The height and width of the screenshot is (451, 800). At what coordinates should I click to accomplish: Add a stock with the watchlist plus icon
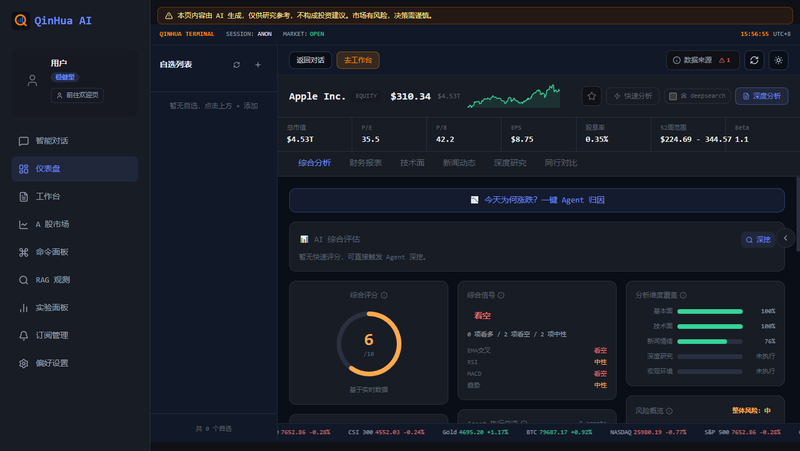[258, 65]
